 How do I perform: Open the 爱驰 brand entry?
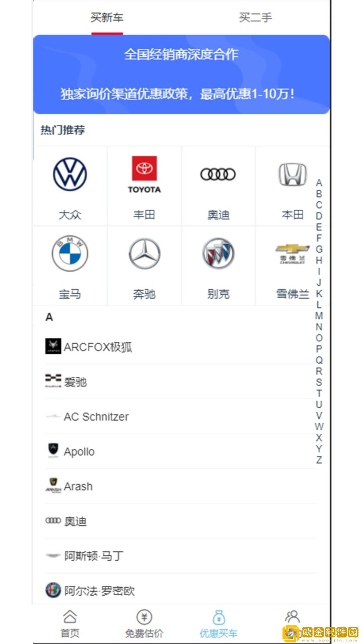[x=181, y=382]
